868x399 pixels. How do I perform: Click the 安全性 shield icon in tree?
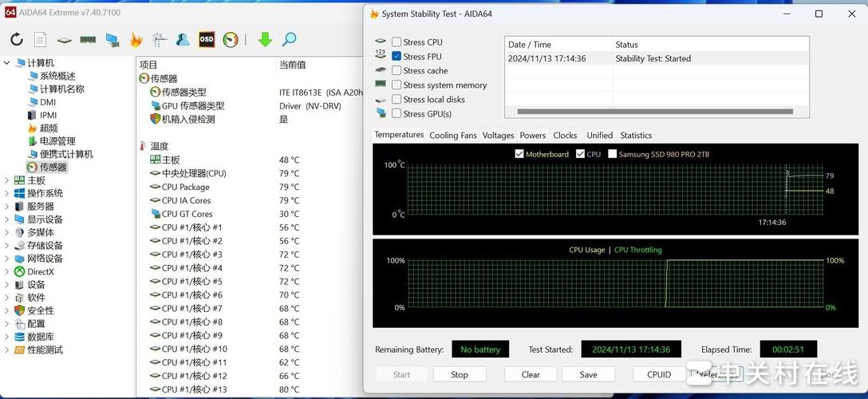click(x=19, y=310)
